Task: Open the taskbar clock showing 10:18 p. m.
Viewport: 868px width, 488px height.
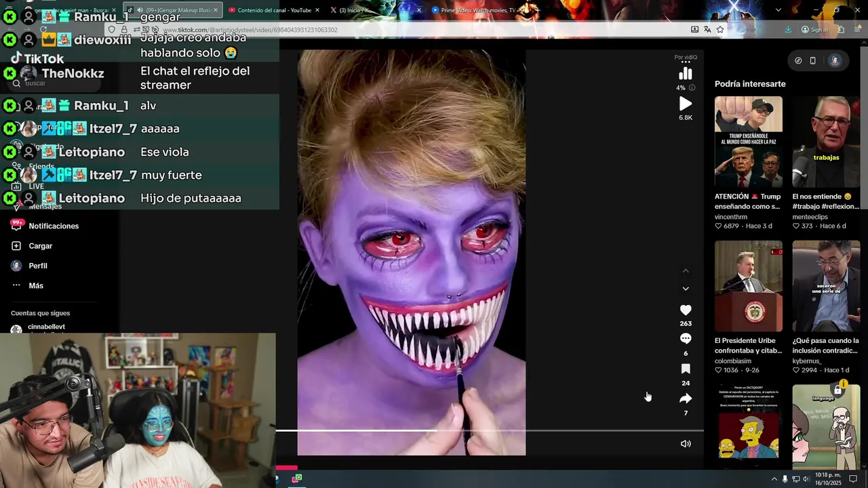Action: pos(828,479)
